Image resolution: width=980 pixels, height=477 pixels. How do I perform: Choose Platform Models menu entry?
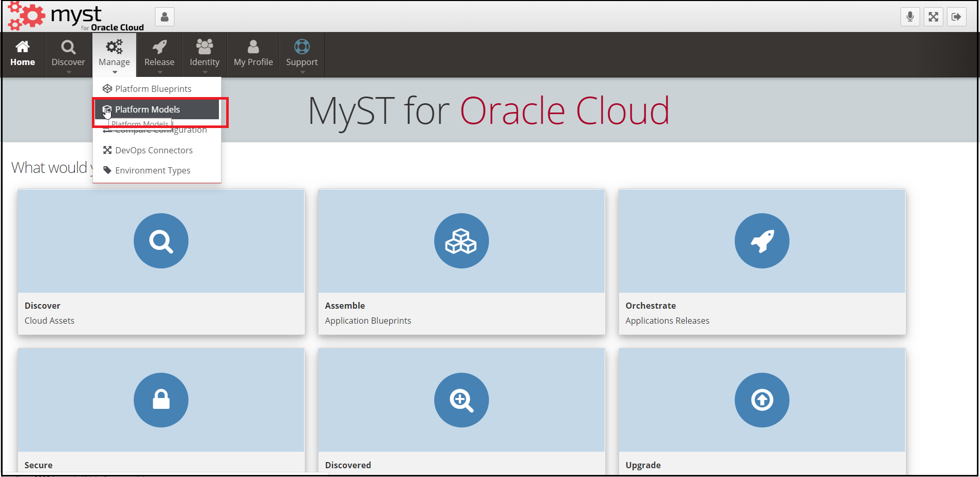(147, 109)
